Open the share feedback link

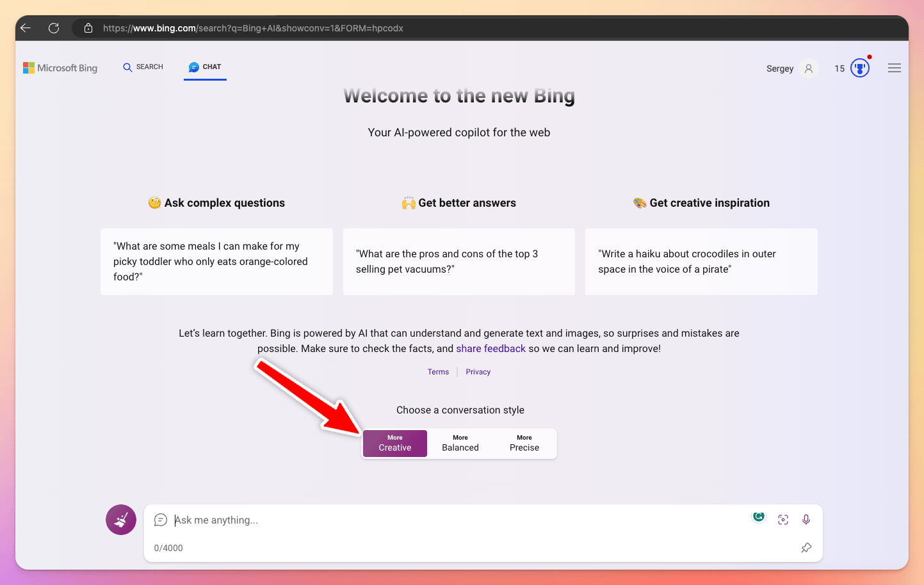coord(490,349)
